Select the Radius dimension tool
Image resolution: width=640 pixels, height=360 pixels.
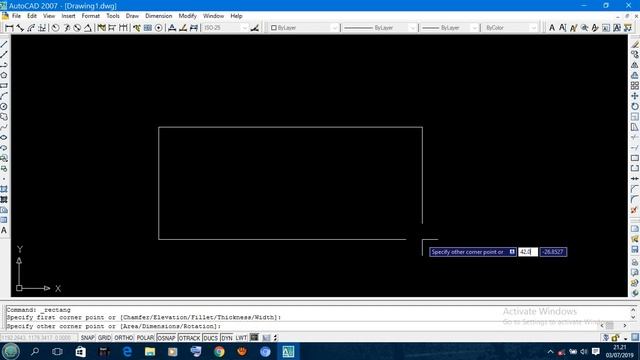click(56, 28)
